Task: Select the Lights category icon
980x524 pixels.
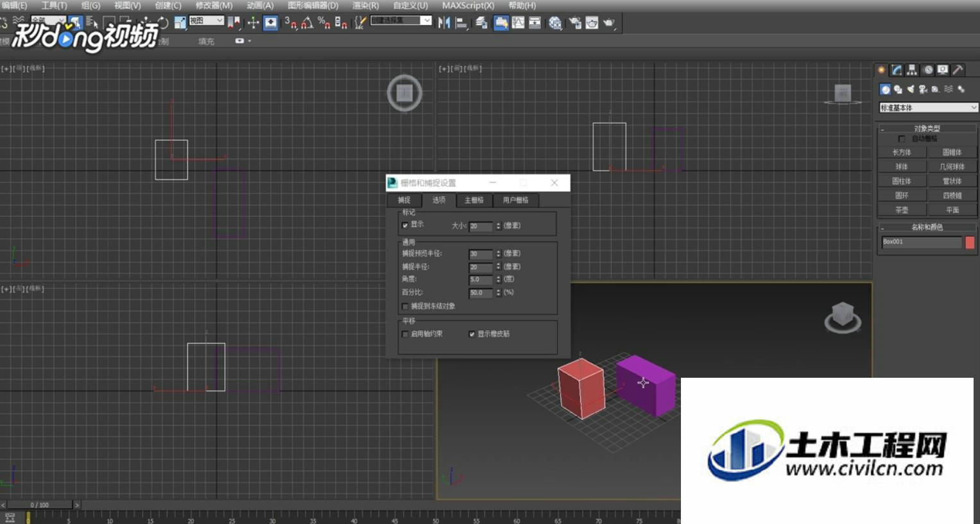Action: click(x=911, y=90)
